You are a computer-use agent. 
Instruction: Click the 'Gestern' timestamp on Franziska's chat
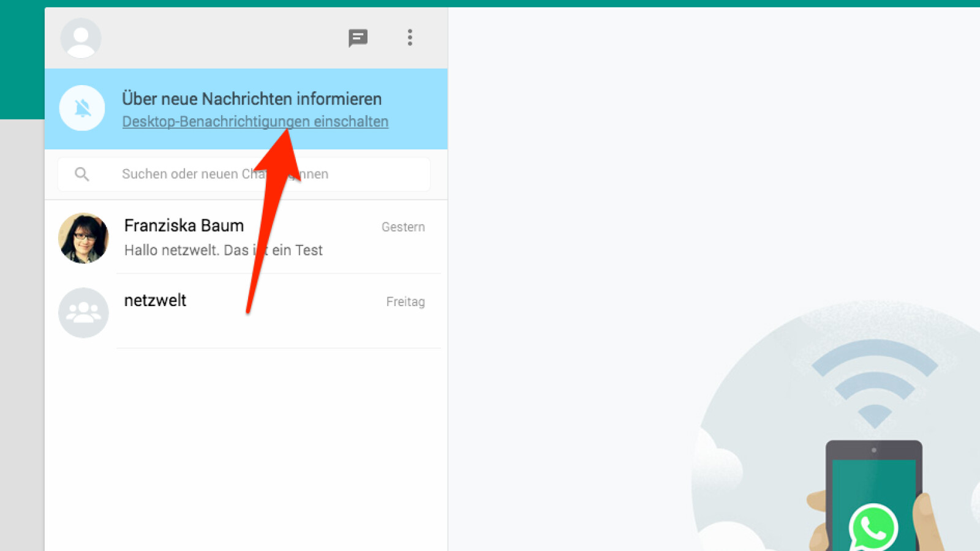click(x=403, y=227)
